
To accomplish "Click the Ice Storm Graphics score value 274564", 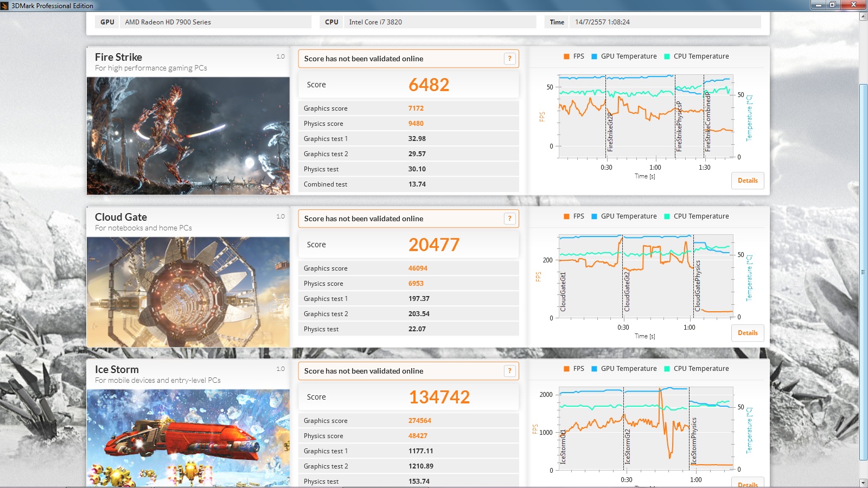I will 420,421.
